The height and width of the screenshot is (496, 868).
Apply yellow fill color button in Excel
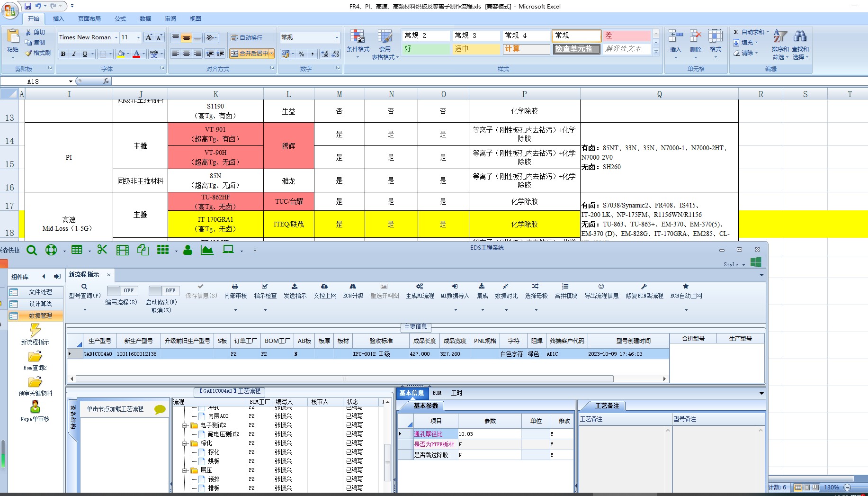121,54
